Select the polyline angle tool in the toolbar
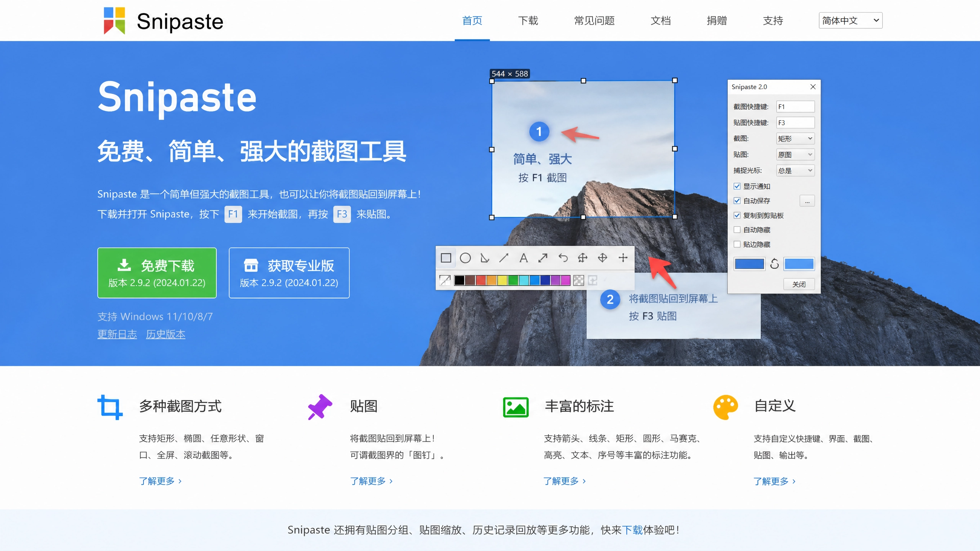This screenshot has width=980, height=551. [485, 258]
